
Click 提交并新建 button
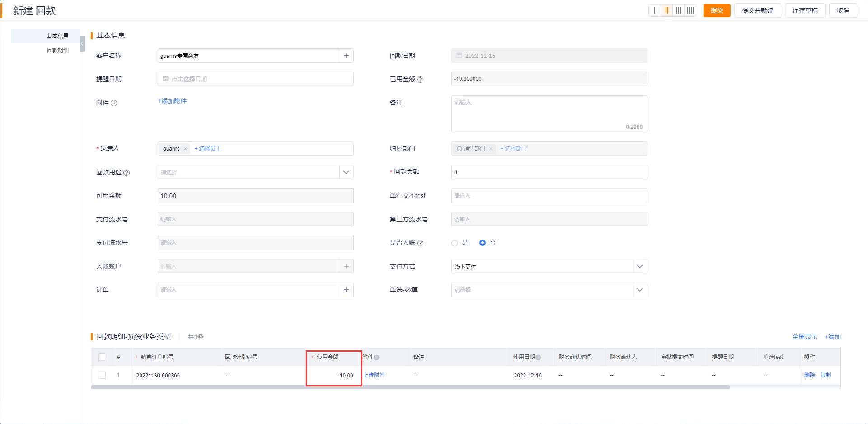point(757,10)
